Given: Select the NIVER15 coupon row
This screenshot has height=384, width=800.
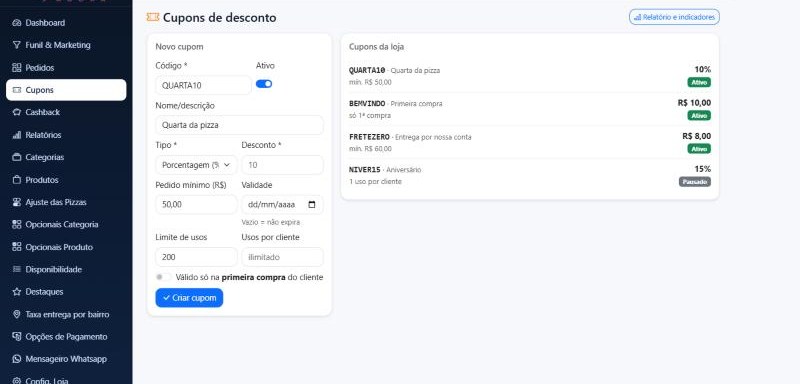Looking at the screenshot, I should 530,175.
